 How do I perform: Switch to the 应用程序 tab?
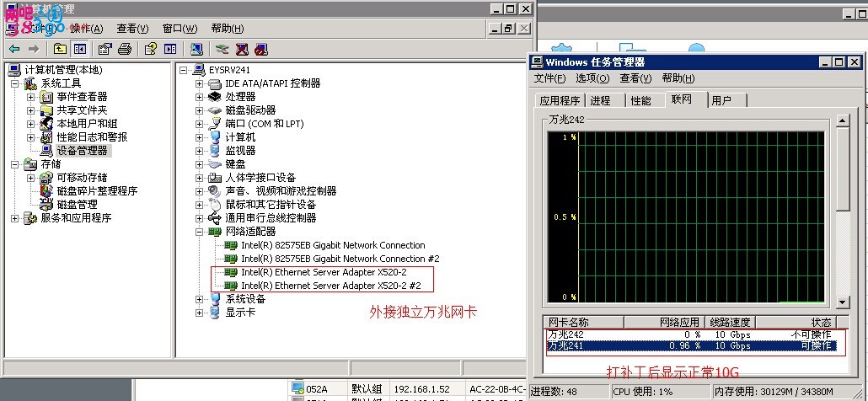tap(560, 100)
